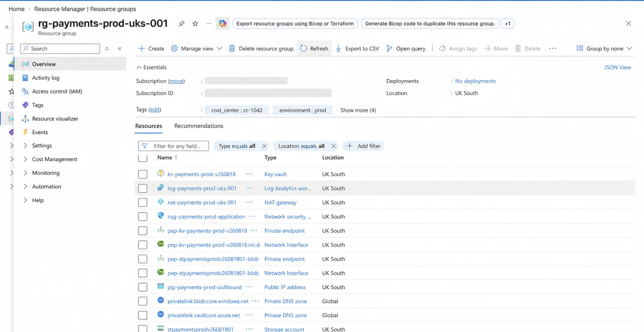This screenshot has width=644, height=332.
Task: Toggle the select-all resources checkbox
Action: click(x=143, y=158)
